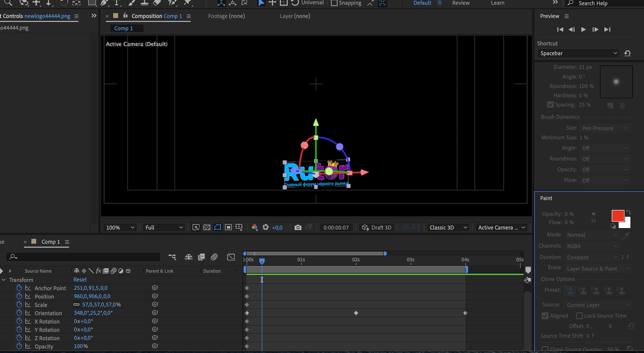This screenshot has height=353, width=644.
Task: Click the Draft 3D button
Action: tap(376, 227)
